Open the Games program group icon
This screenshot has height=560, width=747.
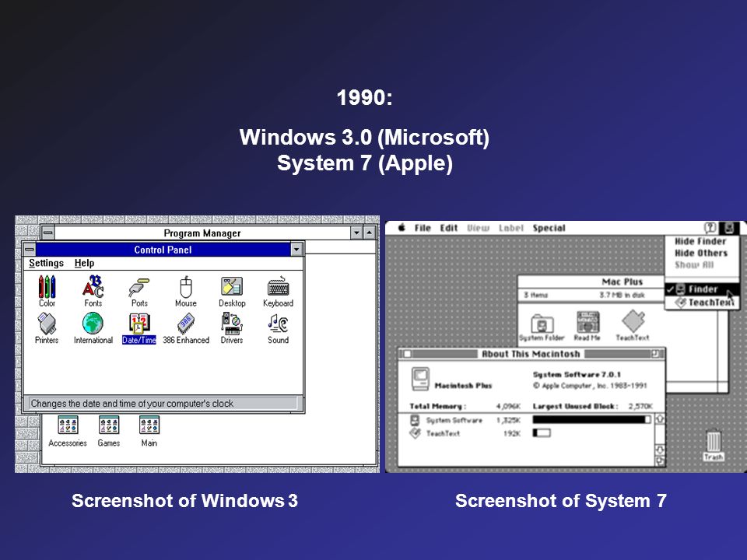tap(109, 432)
